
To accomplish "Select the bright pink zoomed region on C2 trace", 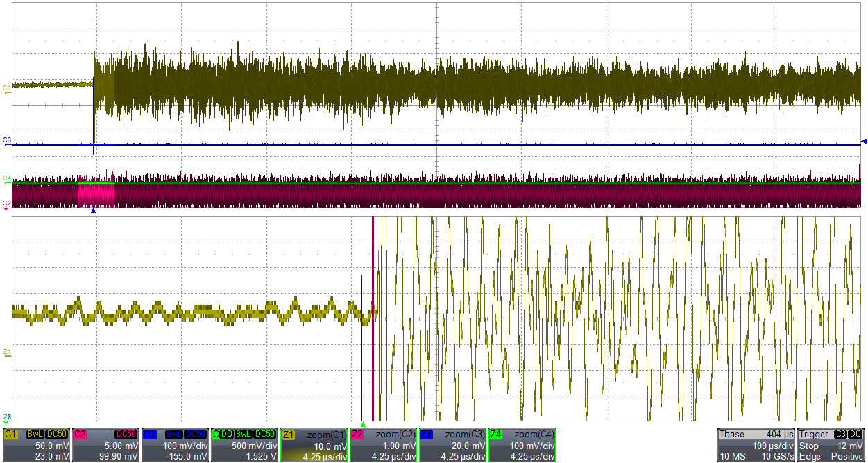I will 96,194.
